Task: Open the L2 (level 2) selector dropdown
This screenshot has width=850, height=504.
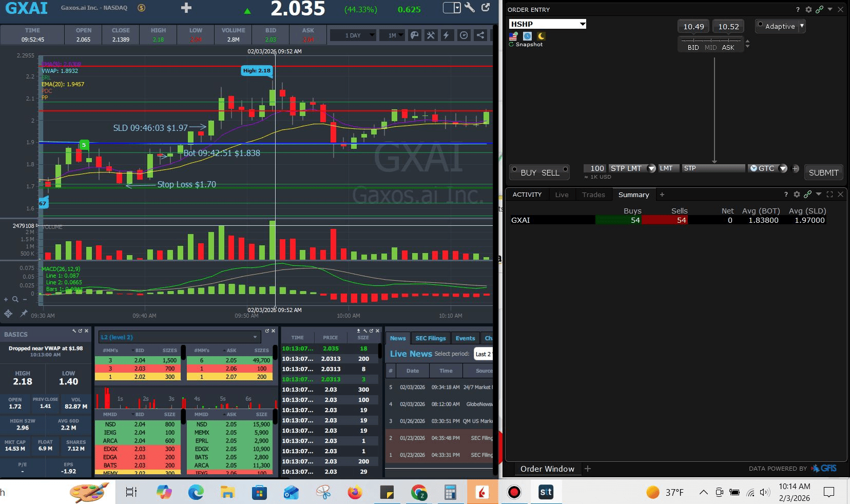Action: [180, 337]
